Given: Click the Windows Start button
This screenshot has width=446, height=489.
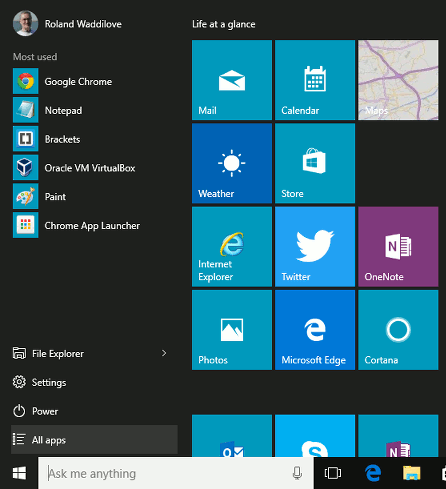Looking at the screenshot, I should point(19,473).
